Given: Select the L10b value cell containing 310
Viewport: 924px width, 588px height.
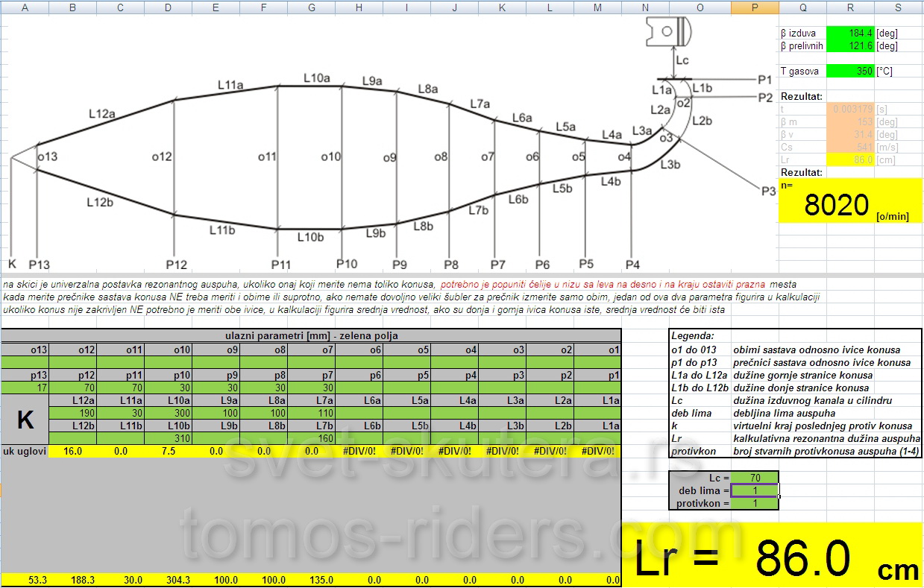Looking at the screenshot, I should 168,438.
